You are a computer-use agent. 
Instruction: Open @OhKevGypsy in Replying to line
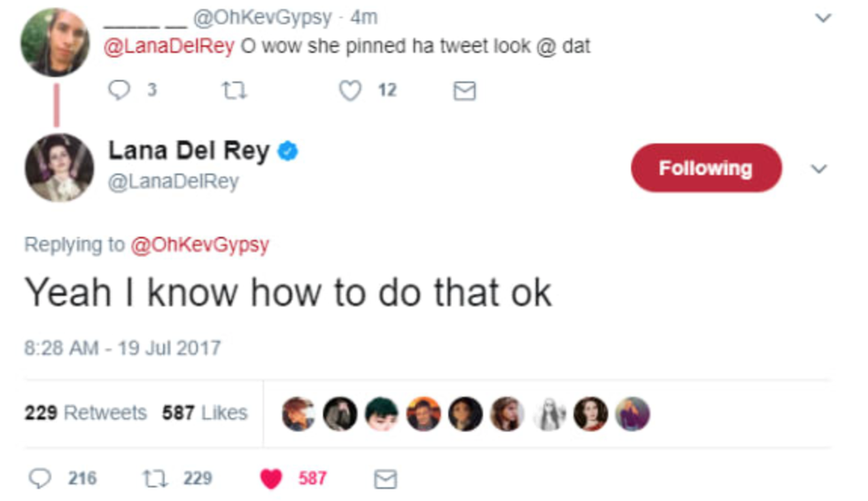click(x=199, y=245)
